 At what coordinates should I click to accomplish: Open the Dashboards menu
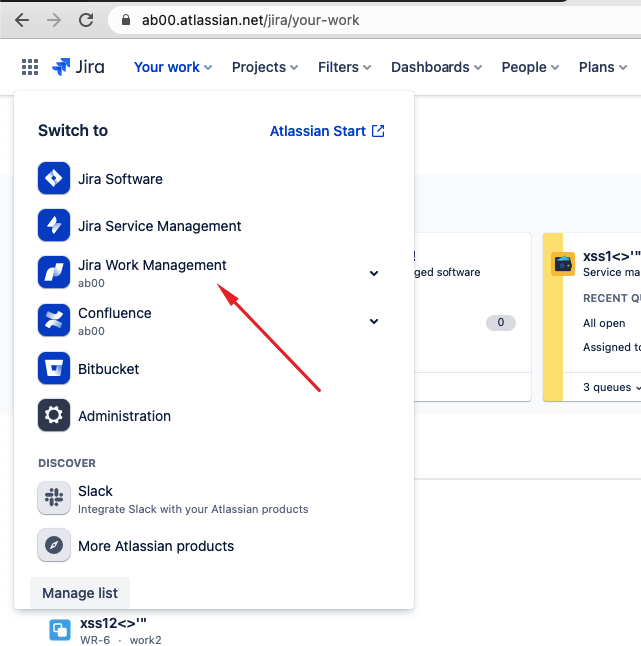[436, 67]
